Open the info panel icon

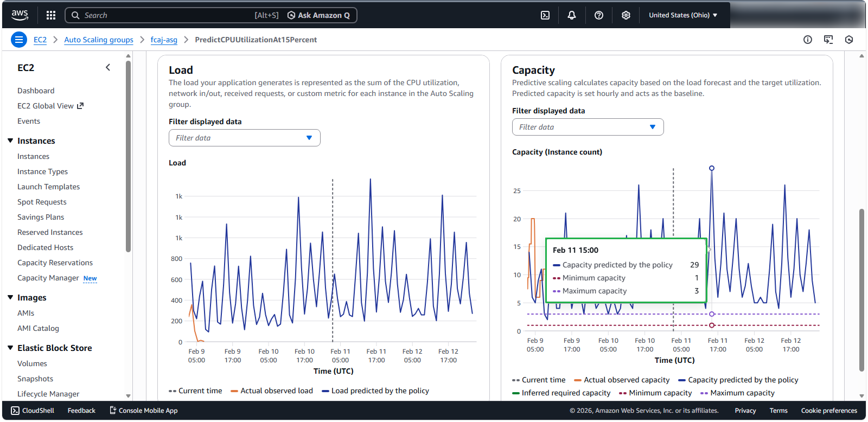(808, 40)
